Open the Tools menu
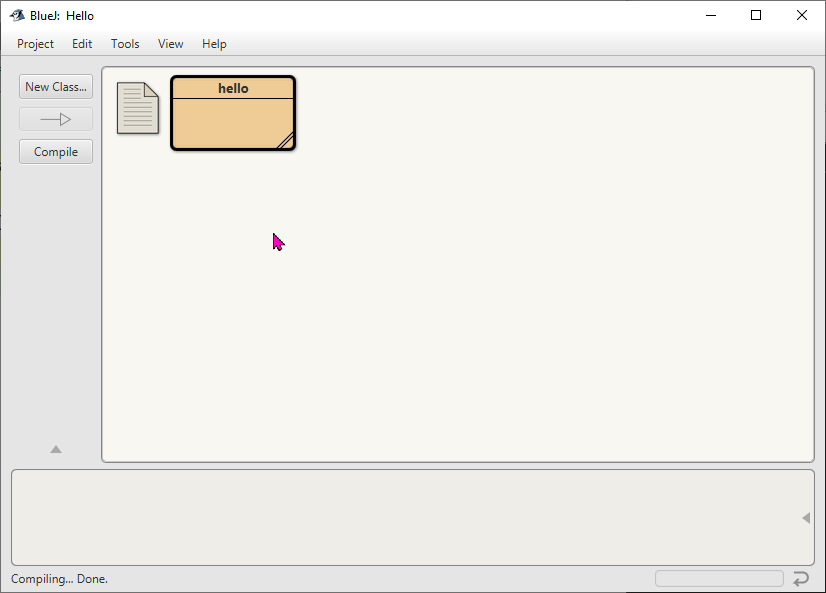 click(125, 44)
